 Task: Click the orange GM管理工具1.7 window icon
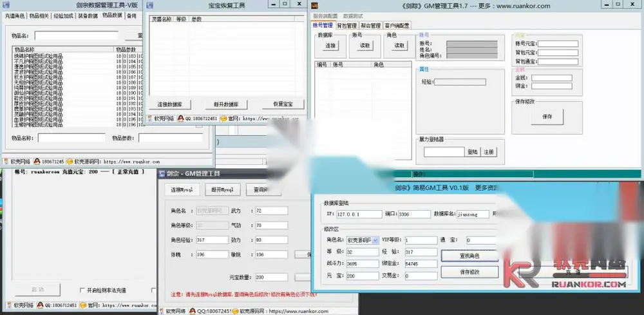coord(315,6)
